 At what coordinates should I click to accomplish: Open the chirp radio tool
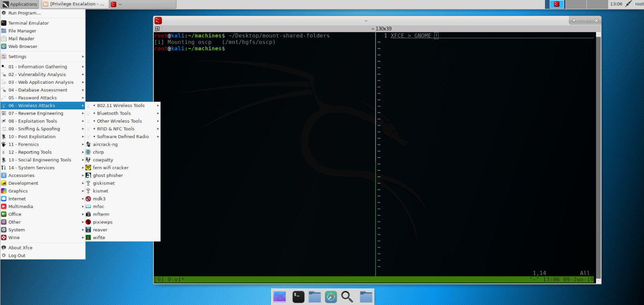click(x=123, y=152)
